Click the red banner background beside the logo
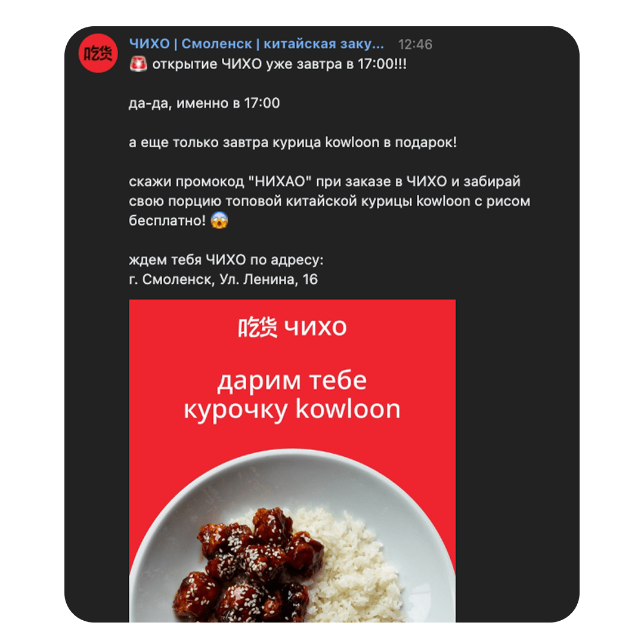Viewport: 644px width, 644px height. click(181, 327)
